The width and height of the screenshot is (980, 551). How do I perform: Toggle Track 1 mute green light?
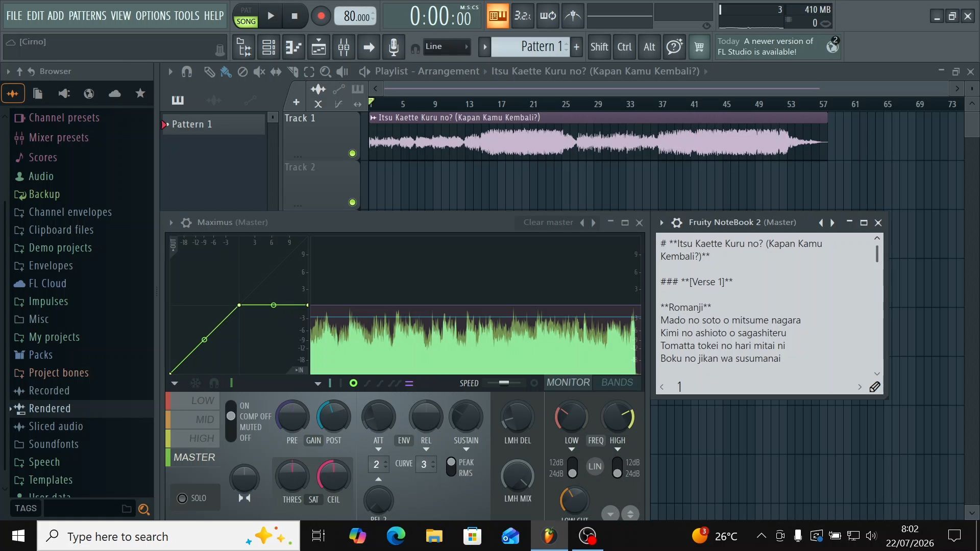352,154
